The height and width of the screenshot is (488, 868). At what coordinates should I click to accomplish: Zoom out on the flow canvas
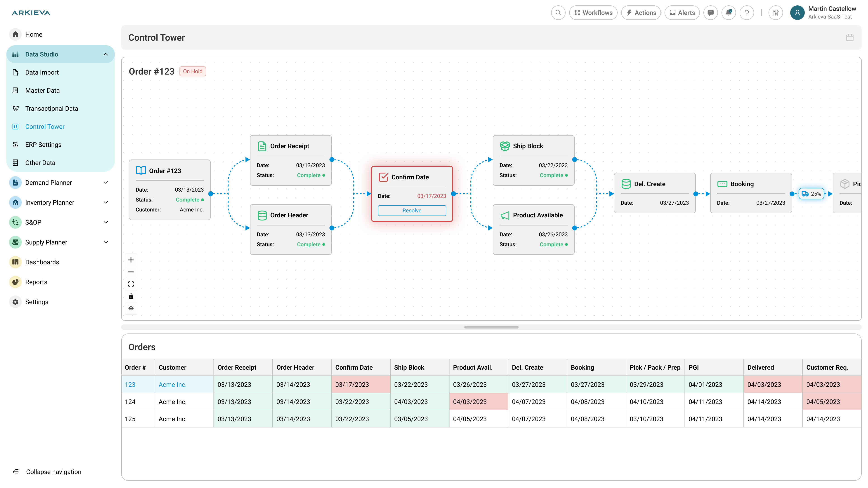131,272
